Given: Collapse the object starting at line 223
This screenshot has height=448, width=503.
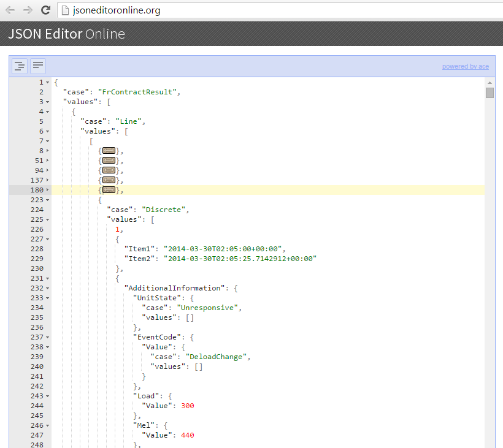Looking at the screenshot, I should (47, 199).
